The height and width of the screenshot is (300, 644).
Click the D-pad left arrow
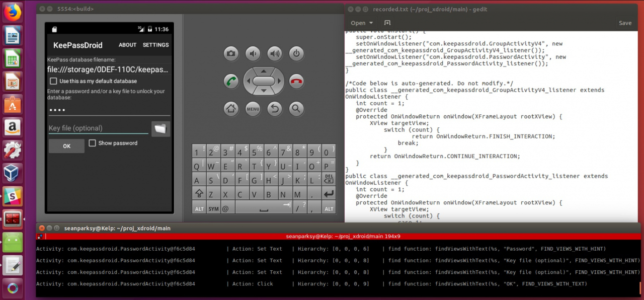click(x=248, y=81)
